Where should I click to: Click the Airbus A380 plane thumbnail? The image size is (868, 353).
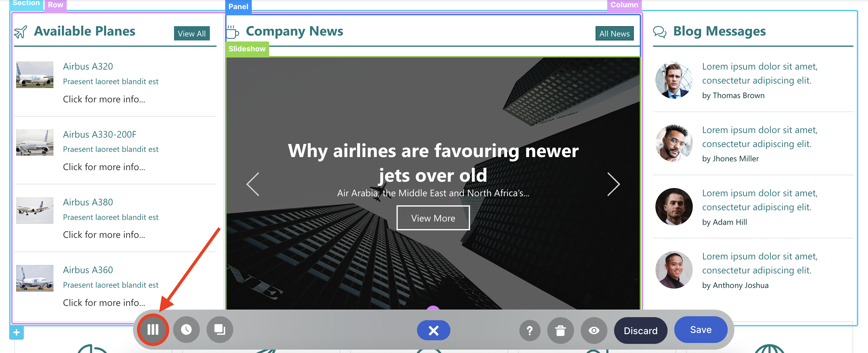tap(35, 211)
